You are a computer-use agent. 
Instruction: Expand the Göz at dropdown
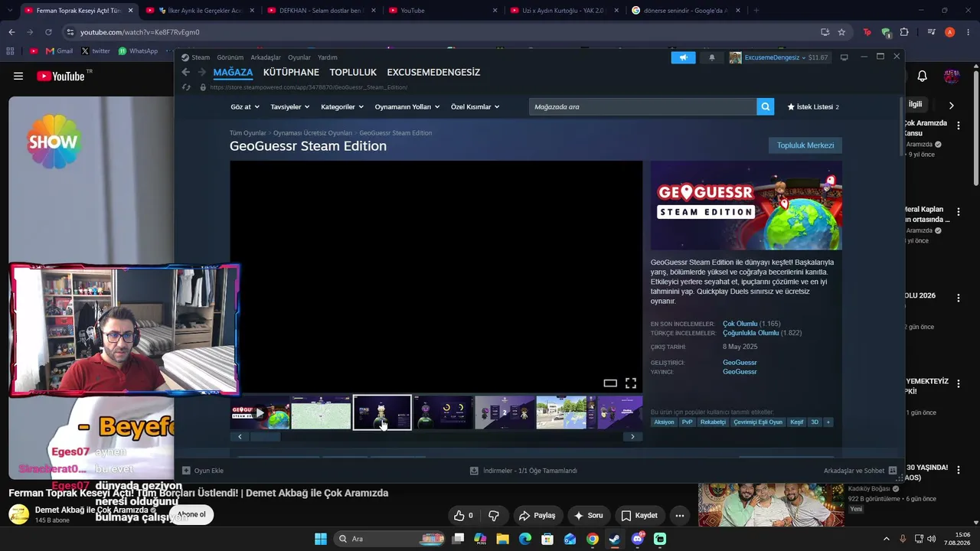245,107
